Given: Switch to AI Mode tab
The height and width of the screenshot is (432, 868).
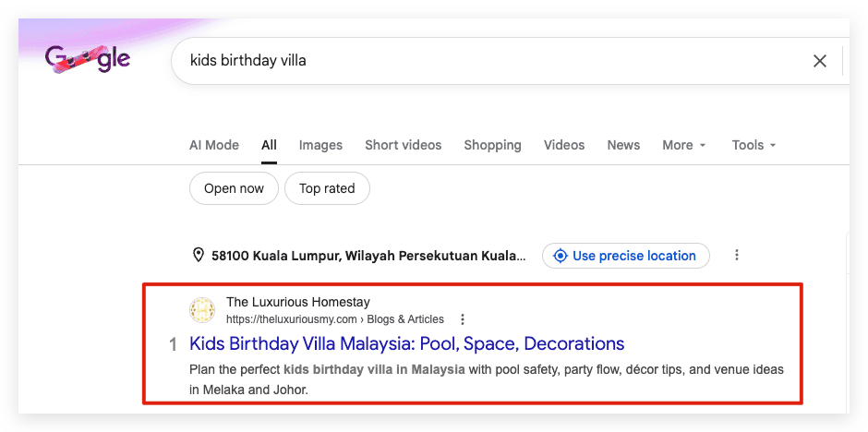Looking at the screenshot, I should tap(214, 145).
